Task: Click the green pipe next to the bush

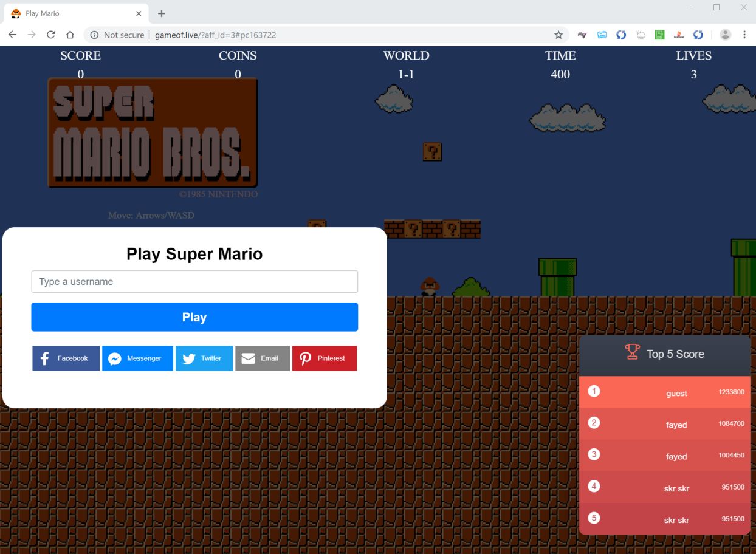Action: [557, 278]
